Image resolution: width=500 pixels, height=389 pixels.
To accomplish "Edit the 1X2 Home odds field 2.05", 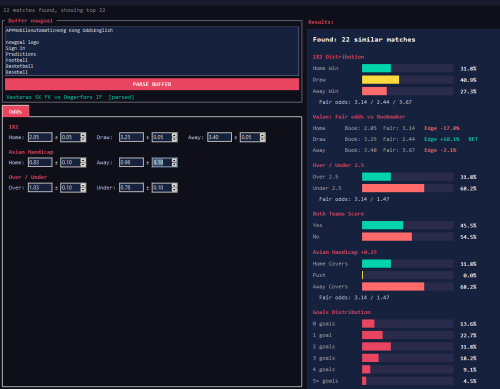I will (40, 137).
